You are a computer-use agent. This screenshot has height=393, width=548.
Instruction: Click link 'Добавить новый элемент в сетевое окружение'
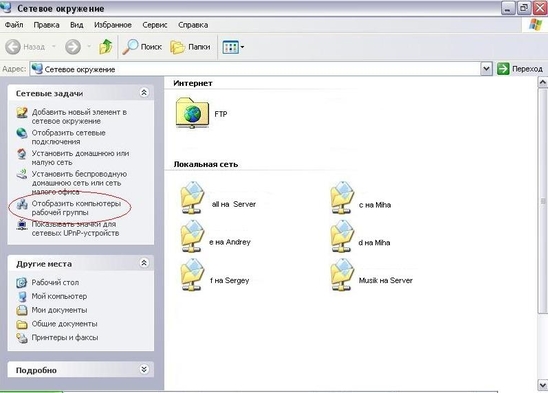pos(79,117)
